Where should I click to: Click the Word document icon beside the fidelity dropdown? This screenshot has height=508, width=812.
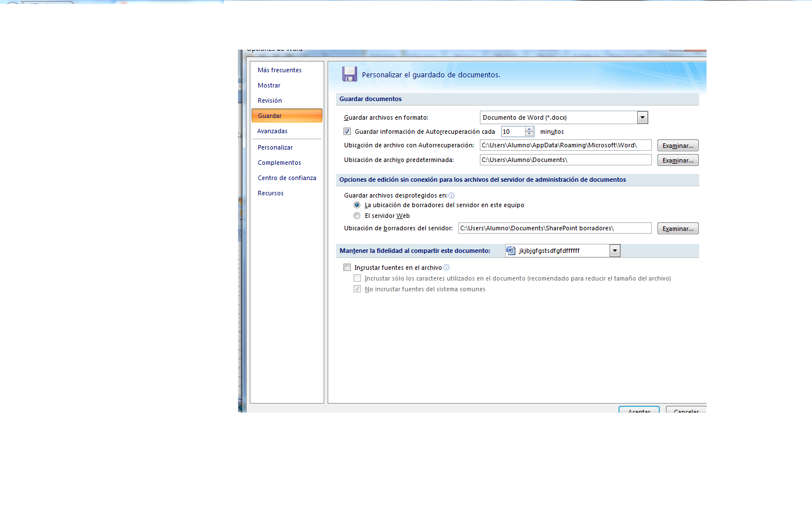point(511,250)
